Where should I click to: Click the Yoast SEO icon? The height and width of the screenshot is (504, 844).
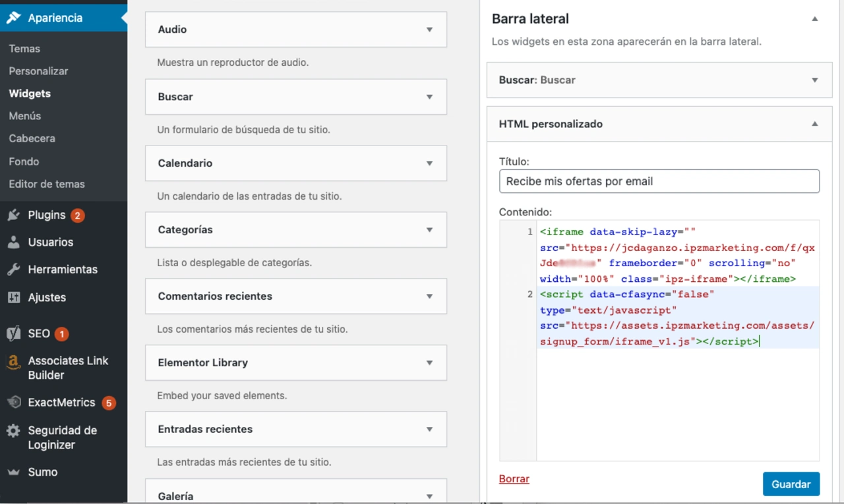point(14,333)
